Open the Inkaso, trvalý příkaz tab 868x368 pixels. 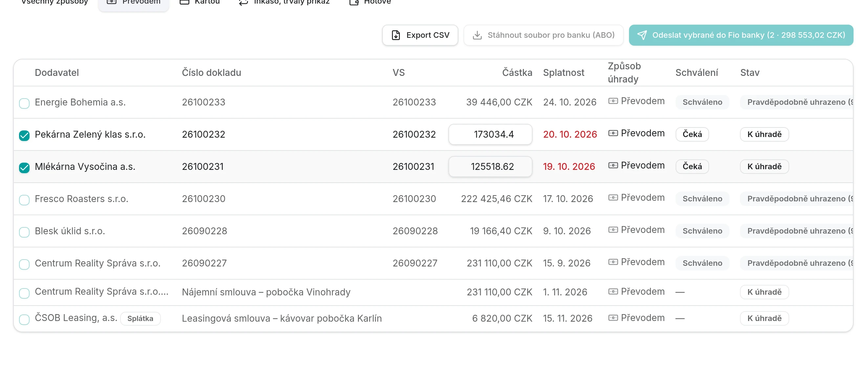[x=284, y=3]
